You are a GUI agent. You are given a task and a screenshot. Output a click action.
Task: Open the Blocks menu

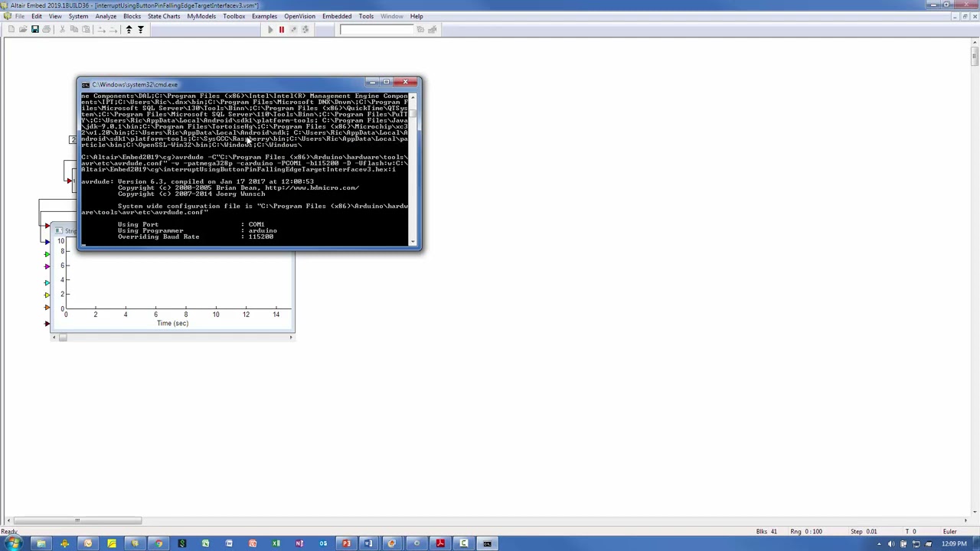point(132,16)
